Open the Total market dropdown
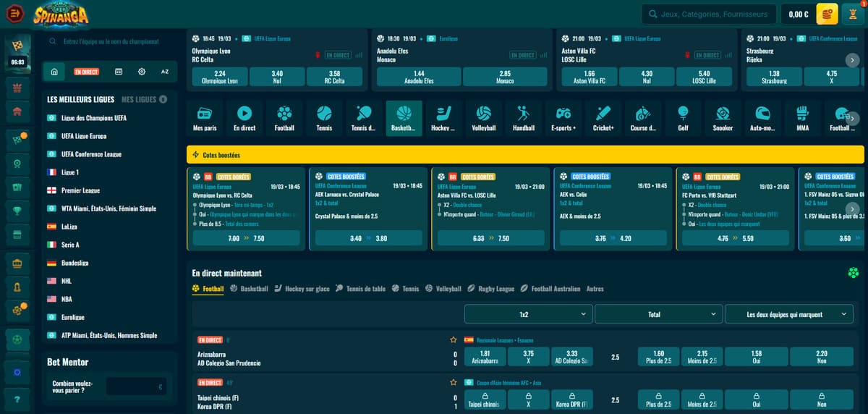Screen dimensions: 868x414 pos(658,314)
